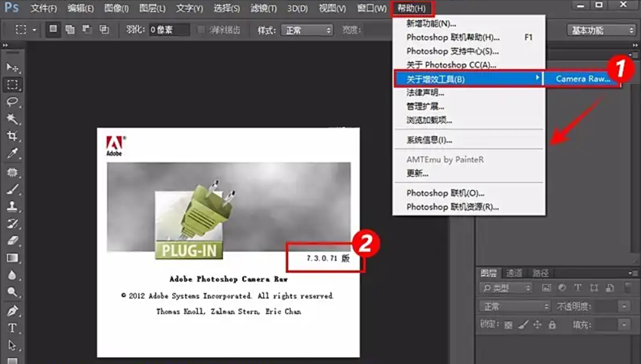Switch to the 路径 paths tab
Image resolution: width=641 pixels, height=364 pixels.
(x=540, y=273)
